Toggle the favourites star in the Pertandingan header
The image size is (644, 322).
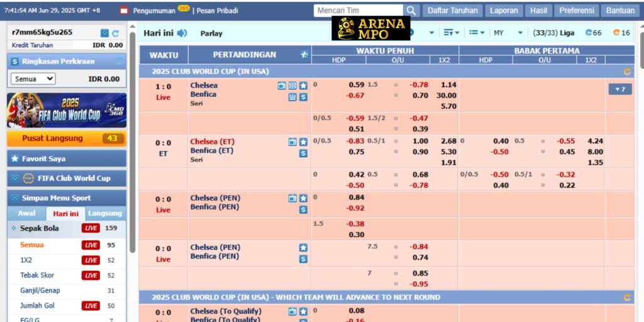[x=304, y=55]
